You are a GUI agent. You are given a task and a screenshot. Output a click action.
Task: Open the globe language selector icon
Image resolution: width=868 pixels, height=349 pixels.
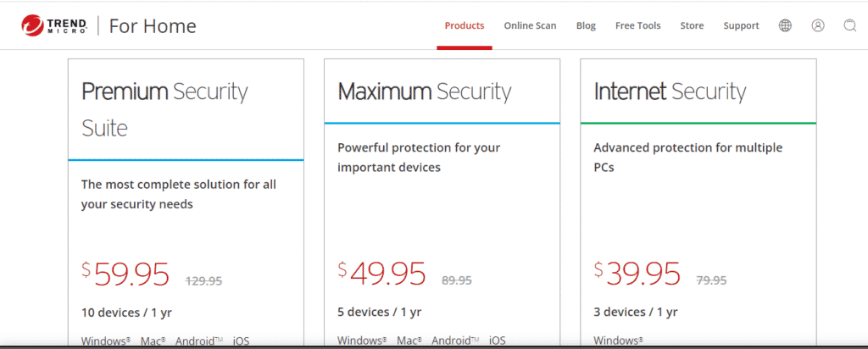tap(785, 25)
